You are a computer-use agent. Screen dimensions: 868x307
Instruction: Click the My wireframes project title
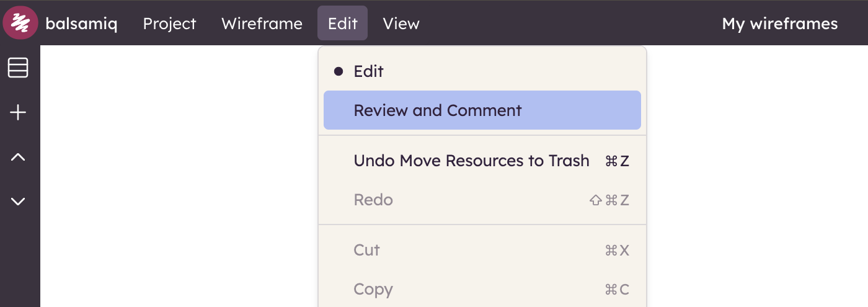tap(779, 24)
